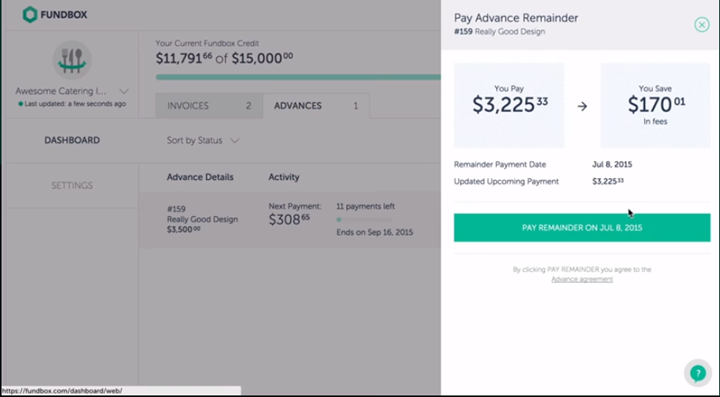Click the arrow between You Pay and You Save
The height and width of the screenshot is (397, 720).
582,106
